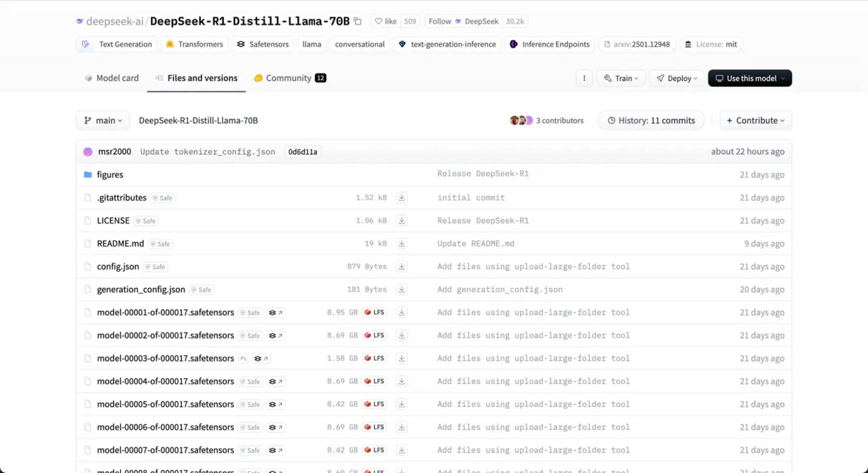View History: 11 commits
The image size is (868, 473).
click(651, 121)
